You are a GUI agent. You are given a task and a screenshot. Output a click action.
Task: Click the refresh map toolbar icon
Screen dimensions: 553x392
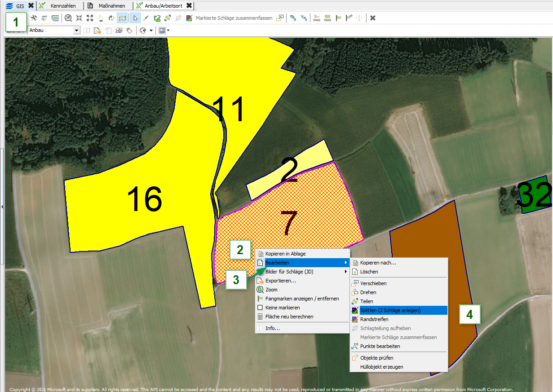click(111, 18)
